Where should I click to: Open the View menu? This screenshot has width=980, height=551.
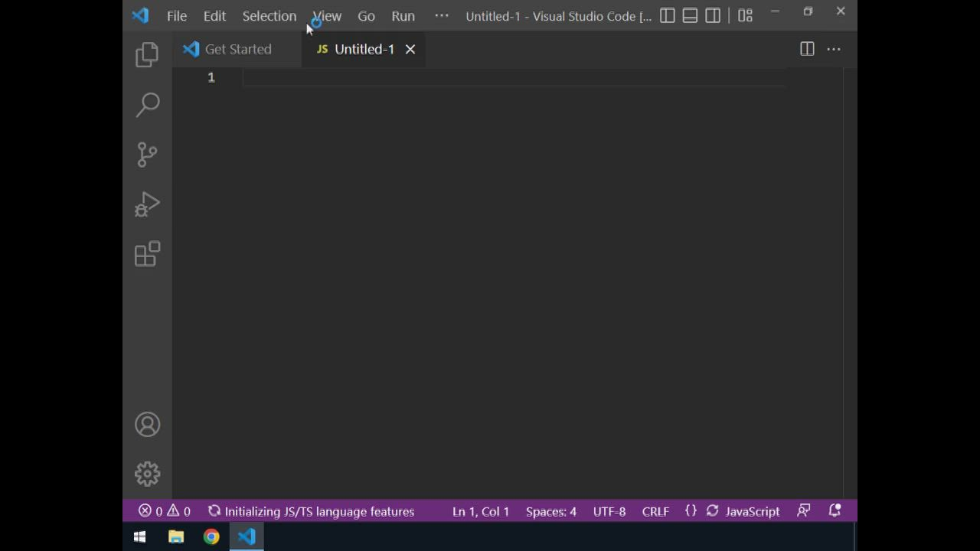point(327,16)
